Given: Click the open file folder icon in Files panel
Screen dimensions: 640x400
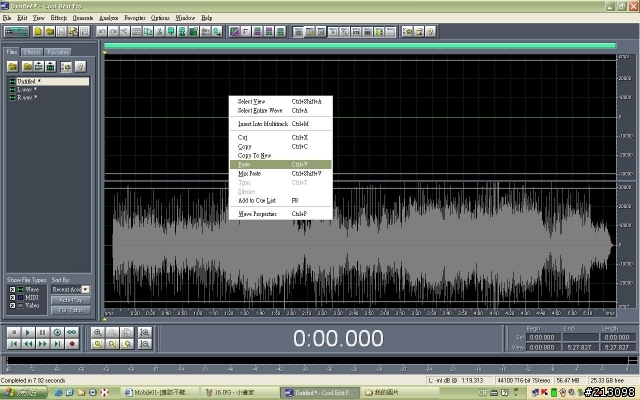Looking at the screenshot, I should tap(13, 66).
